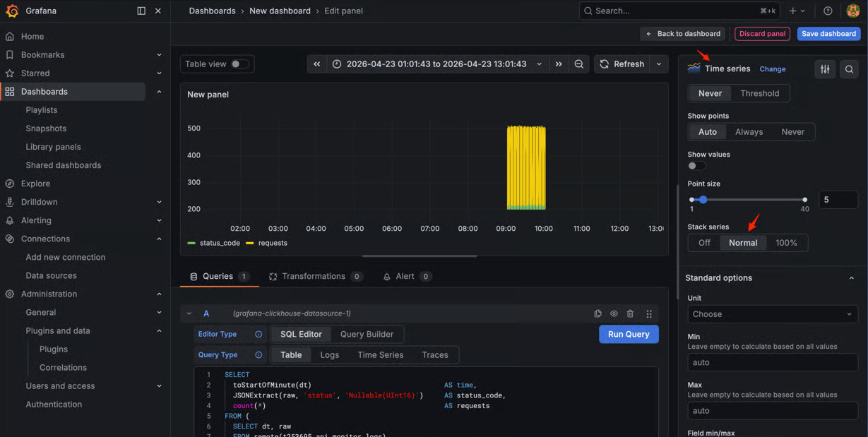Click status_code legend color swatch

coord(191,243)
